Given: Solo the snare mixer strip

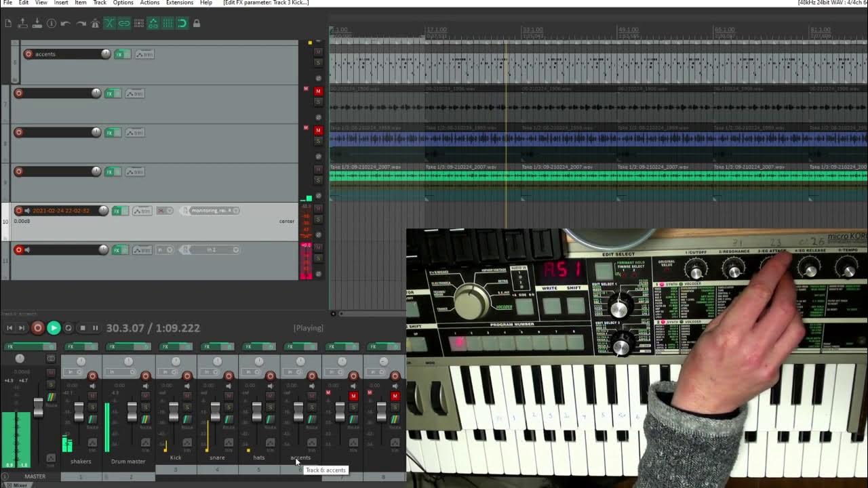Looking at the screenshot, I should point(229,407).
